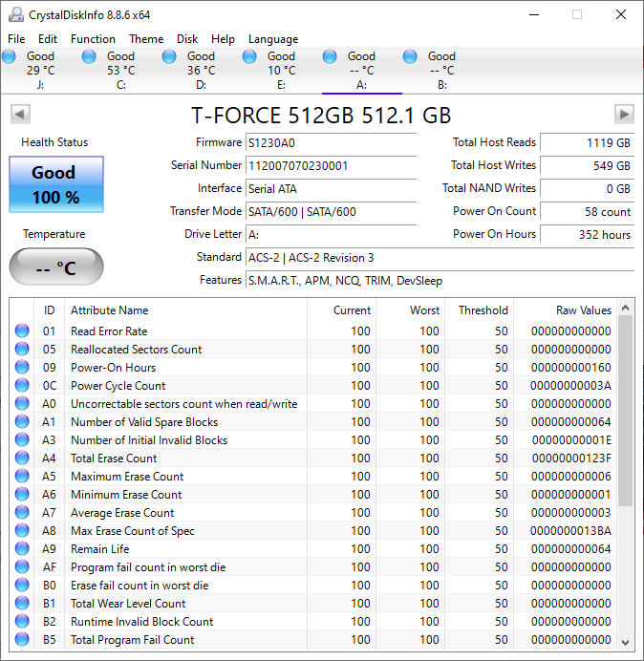
Task: Click the CrystalDiskInfo title bar icon
Action: [16, 14]
